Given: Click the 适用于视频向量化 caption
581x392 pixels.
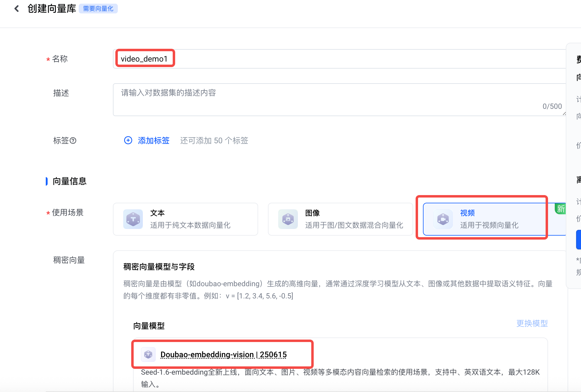Looking at the screenshot, I should 489,225.
